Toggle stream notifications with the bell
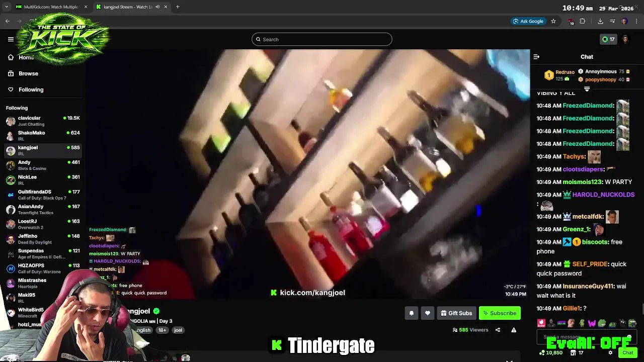The width and height of the screenshot is (644, 362). click(x=412, y=313)
